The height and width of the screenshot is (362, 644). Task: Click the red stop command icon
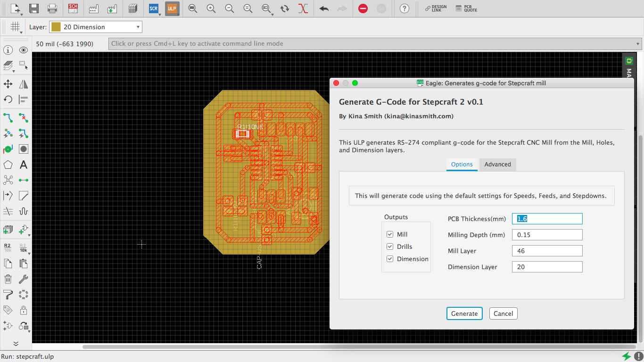(x=363, y=8)
